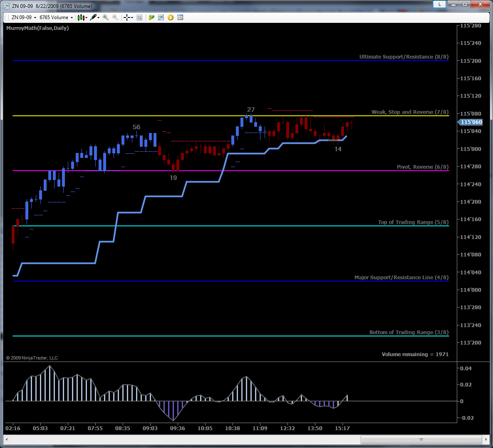
Task: Click the green chart trader icon
Action: point(151,17)
